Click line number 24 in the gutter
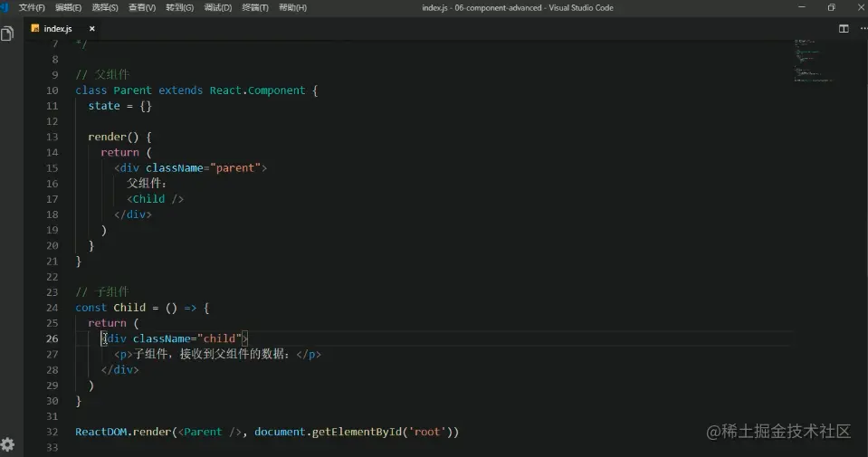Image resolution: width=868 pixels, height=457 pixels. (52, 308)
